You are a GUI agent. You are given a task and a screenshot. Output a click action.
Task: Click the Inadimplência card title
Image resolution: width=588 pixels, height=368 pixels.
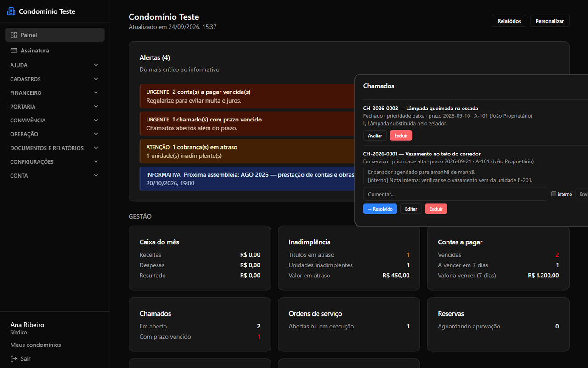310,242
